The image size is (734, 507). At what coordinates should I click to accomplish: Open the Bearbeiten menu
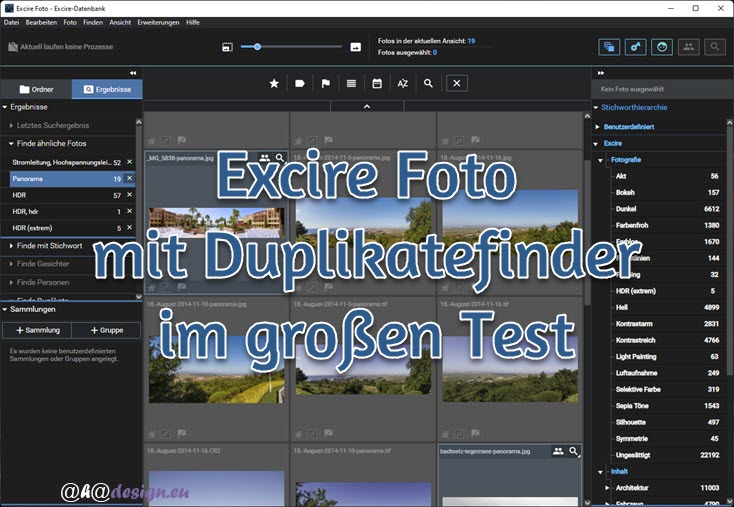point(41,22)
